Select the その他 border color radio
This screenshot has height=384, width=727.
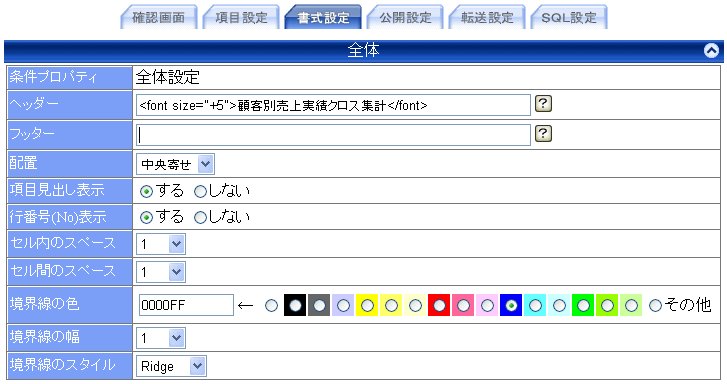click(x=655, y=305)
